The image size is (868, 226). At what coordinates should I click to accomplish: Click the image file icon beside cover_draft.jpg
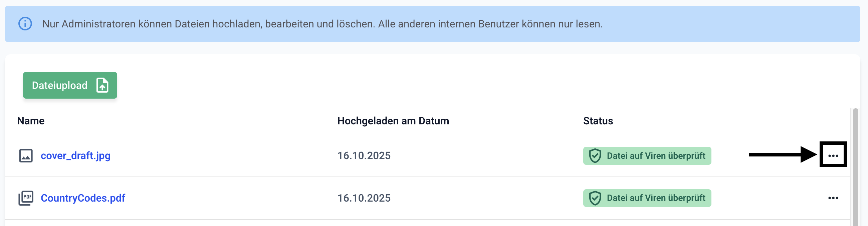(x=26, y=156)
